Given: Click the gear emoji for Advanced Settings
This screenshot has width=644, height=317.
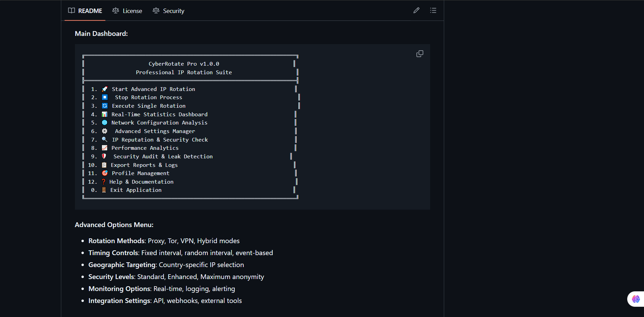Looking at the screenshot, I should [105, 131].
